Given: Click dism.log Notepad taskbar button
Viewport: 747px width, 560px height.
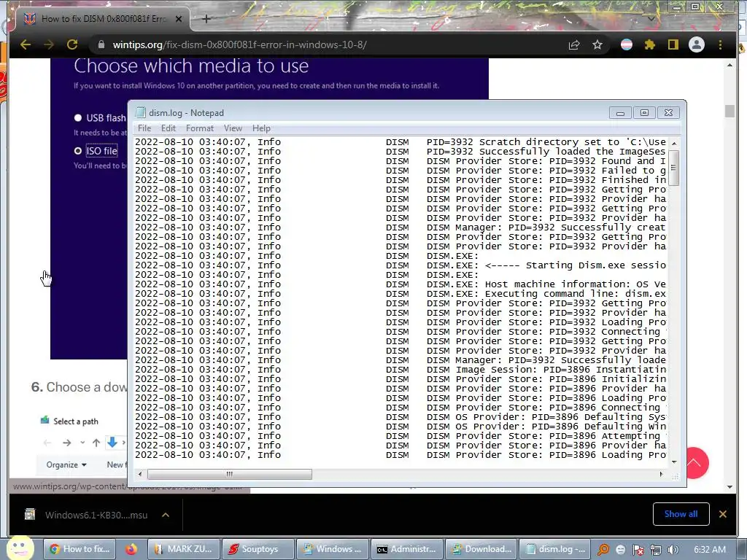Looking at the screenshot, I should point(555,549).
